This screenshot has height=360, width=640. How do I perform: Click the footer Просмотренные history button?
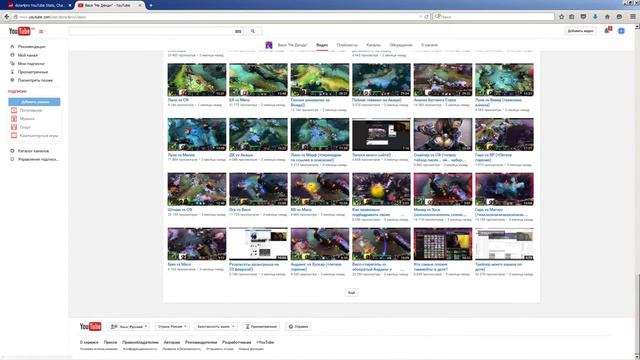pos(260,327)
